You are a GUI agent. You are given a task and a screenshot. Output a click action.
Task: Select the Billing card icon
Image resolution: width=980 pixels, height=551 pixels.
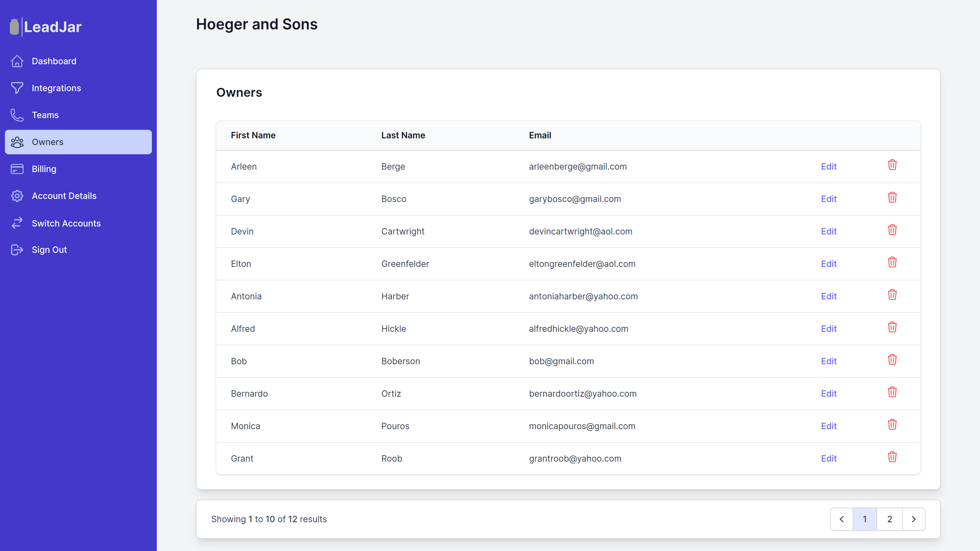pos(17,169)
